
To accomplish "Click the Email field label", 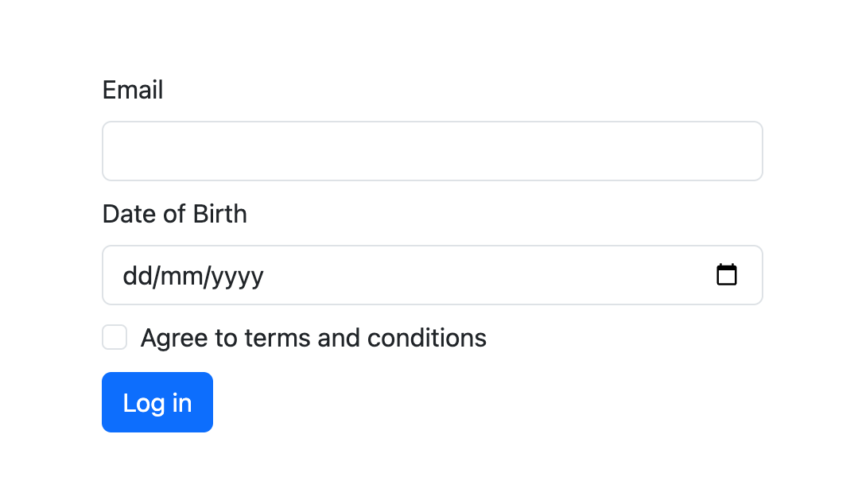I will tap(132, 90).
